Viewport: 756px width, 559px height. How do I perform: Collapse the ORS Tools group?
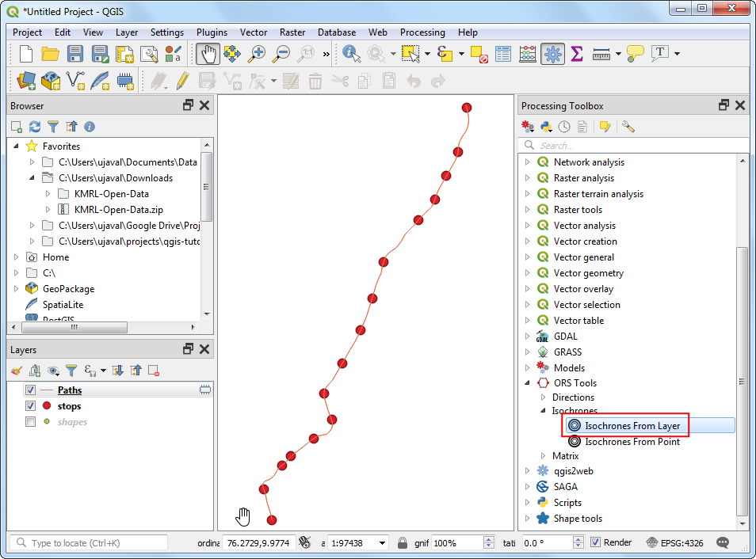click(527, 382)
